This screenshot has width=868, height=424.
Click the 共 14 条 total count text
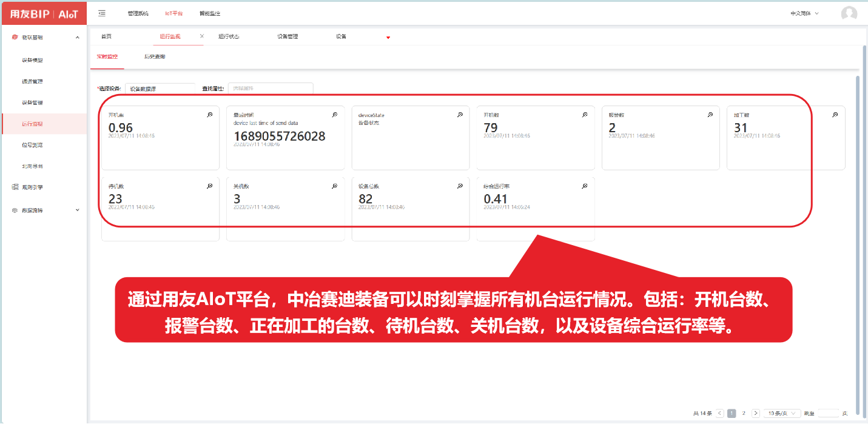(702, 413)
